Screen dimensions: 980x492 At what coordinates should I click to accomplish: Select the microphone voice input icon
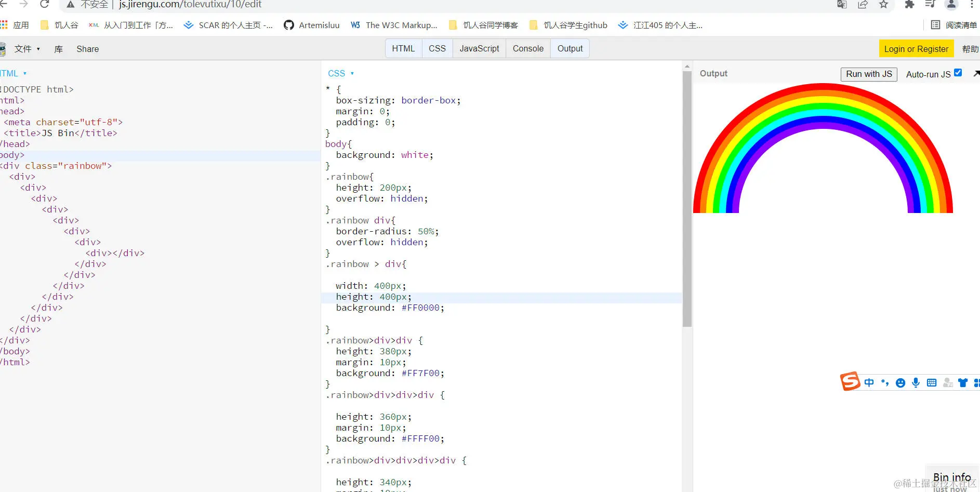[x=916, y=382]
